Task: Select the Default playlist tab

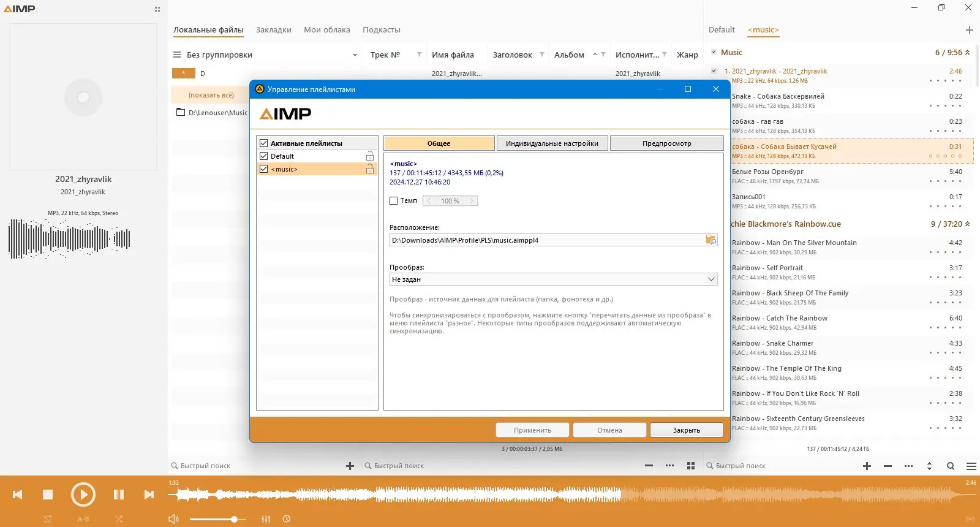Action: point(722,29)
